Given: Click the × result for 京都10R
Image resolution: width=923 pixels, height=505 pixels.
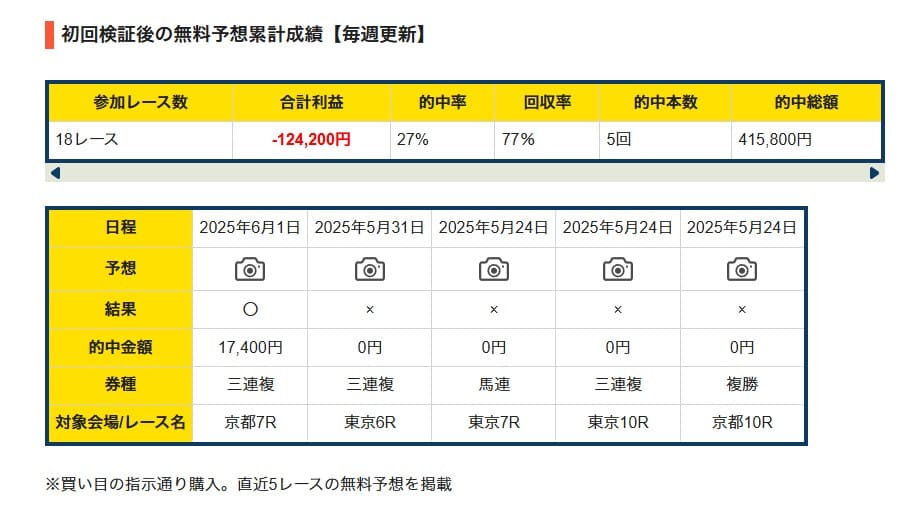Looking at the screenshot, I should 742,310.
